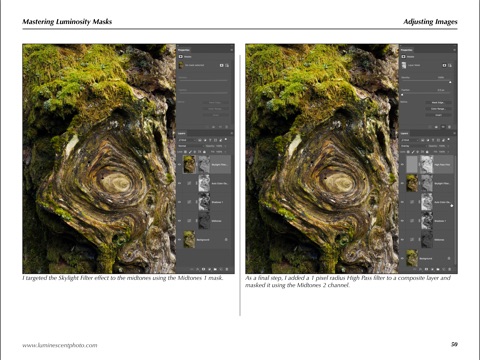Toggle layer filtering switch in right Layers panel

coord(449,139)
